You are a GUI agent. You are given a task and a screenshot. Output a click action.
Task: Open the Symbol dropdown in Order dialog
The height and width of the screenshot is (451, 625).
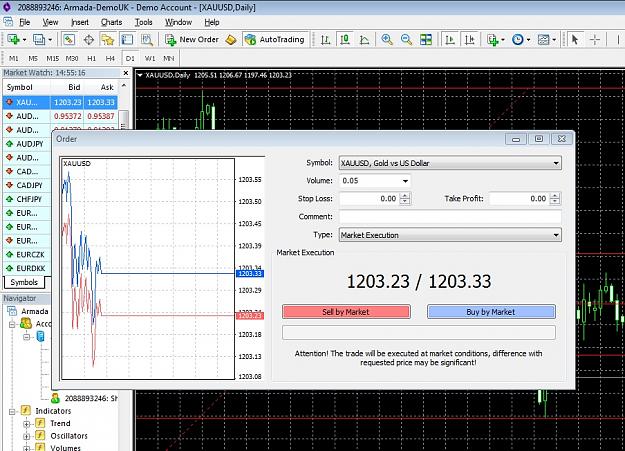tap(450, 163)
